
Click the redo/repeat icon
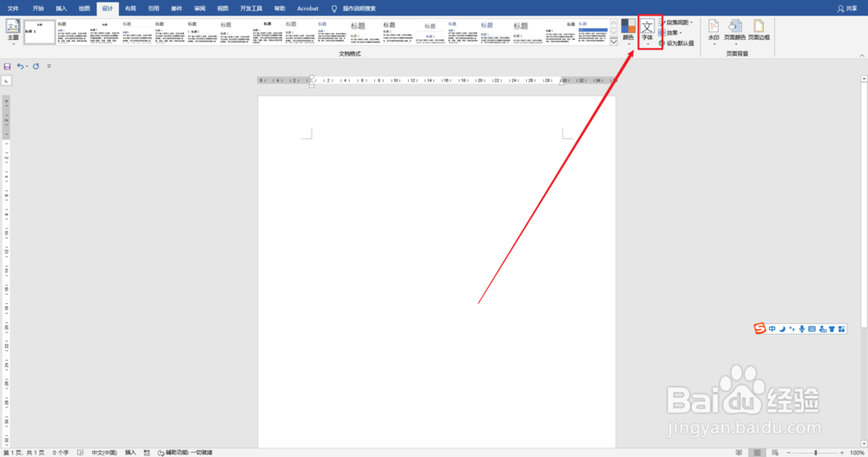point(36,67)
